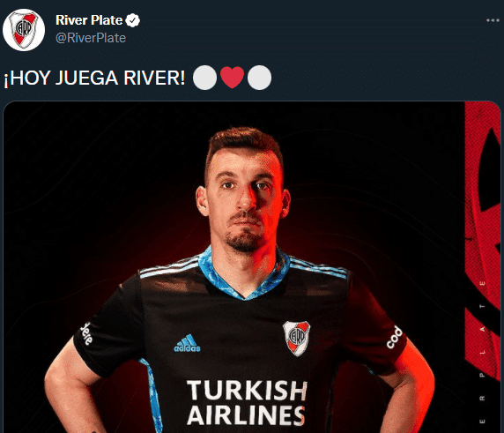Click the River Plate crest on the jersey
Screen dimensions: 504x433
coord(296,338)
